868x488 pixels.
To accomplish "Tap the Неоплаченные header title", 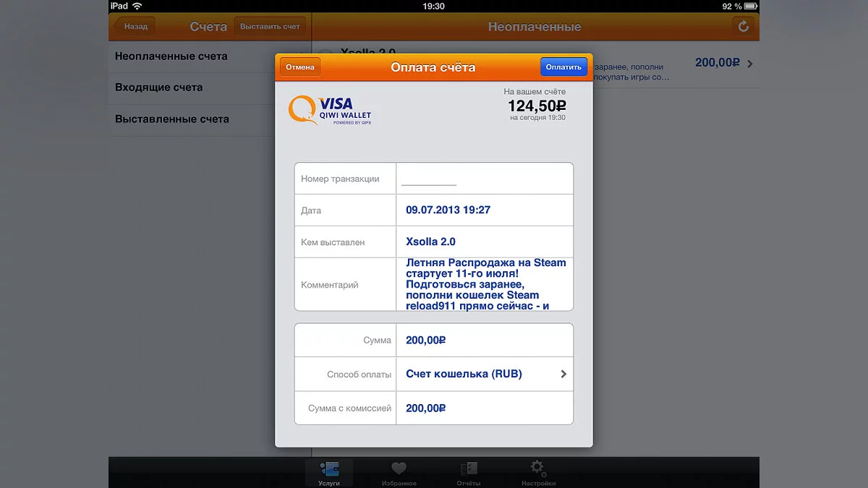I will 535,27.
